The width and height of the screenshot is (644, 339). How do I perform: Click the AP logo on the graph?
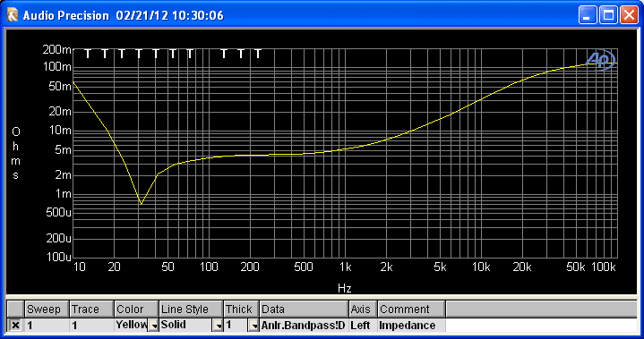[599, 60]
